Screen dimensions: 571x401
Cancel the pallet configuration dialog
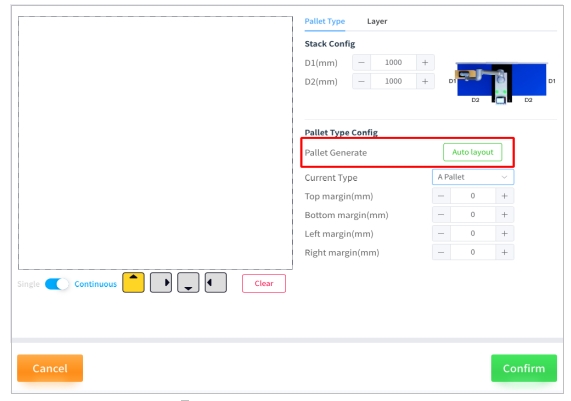pos(50,368)
